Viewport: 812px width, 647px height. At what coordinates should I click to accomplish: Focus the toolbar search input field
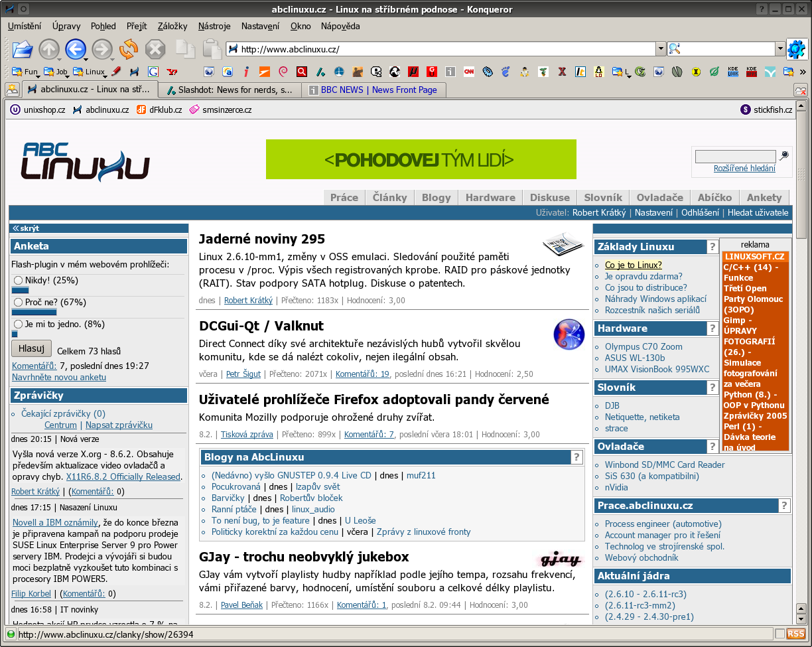726,49
